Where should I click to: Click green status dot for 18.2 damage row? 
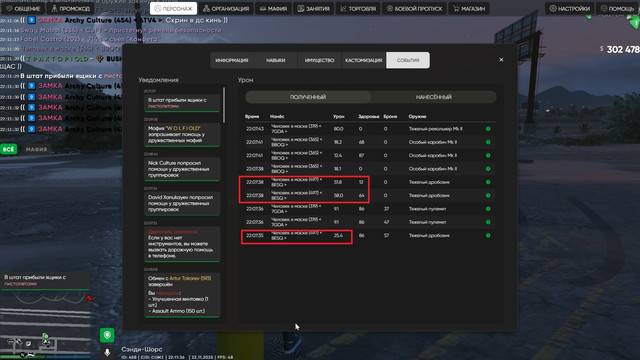(488, 142)
